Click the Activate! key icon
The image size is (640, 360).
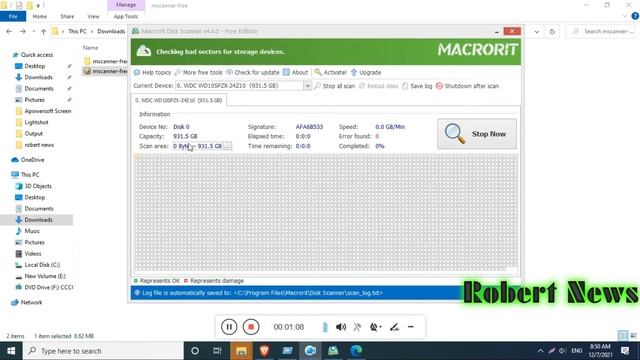pos(318,72)
